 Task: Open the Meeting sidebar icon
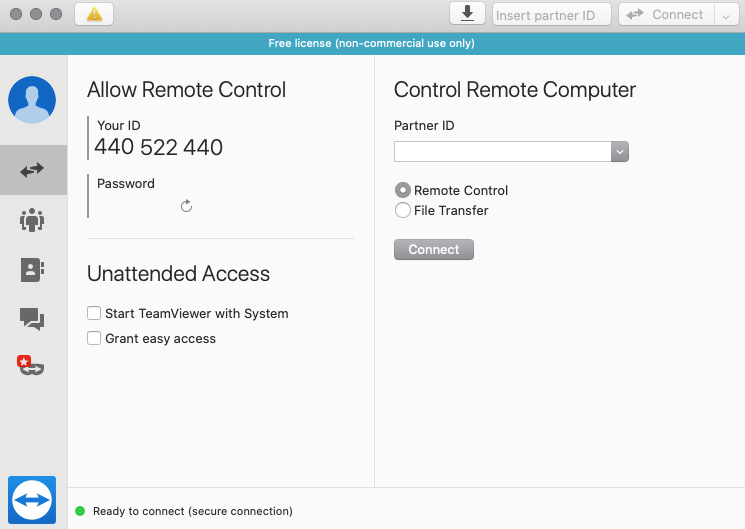(32, 220)
